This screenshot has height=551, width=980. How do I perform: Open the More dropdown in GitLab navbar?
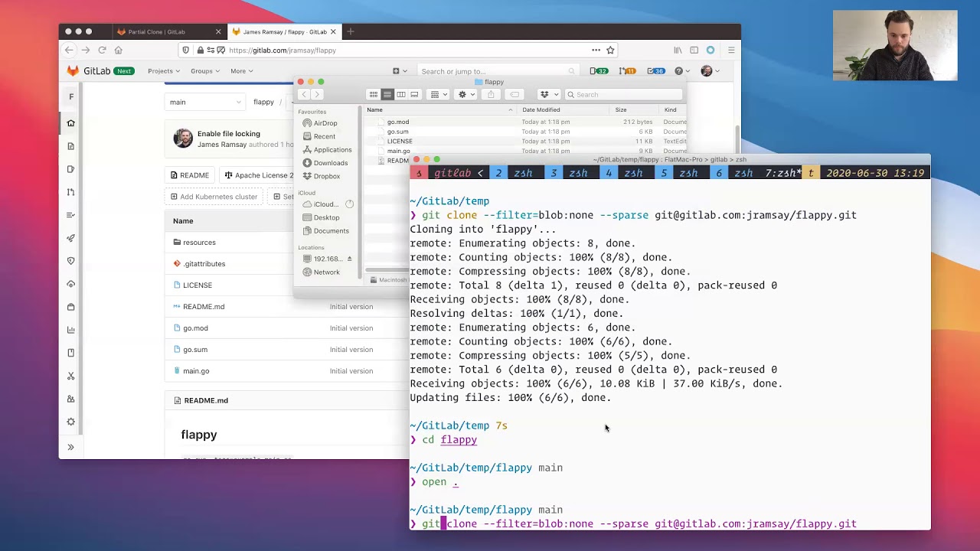pos(241,71)
